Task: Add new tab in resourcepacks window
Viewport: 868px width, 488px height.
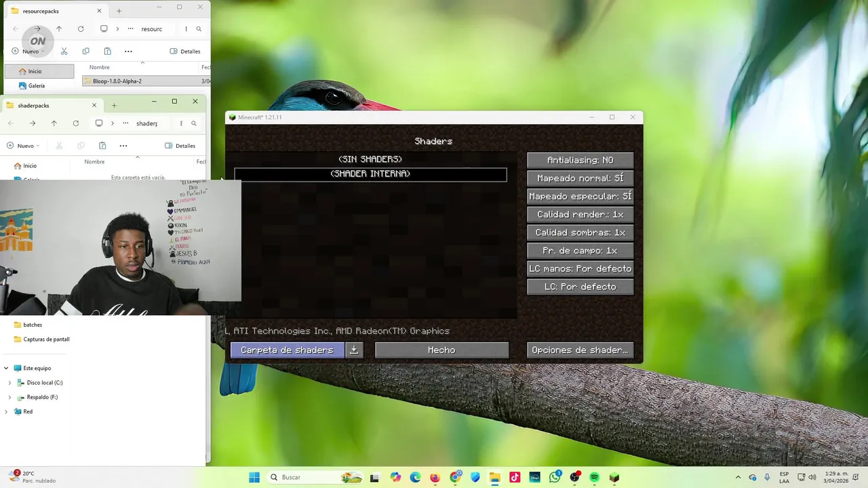Action: (119, 11)
